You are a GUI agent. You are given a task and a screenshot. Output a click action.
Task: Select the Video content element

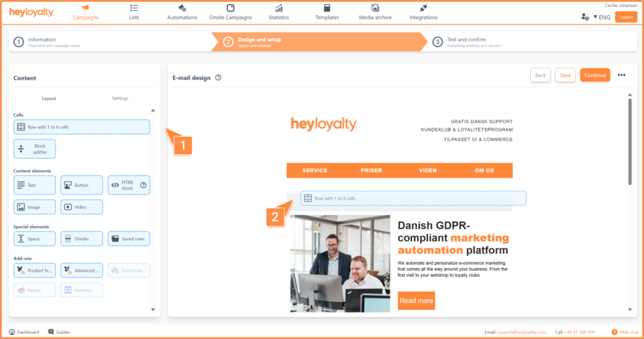[82, 207]
